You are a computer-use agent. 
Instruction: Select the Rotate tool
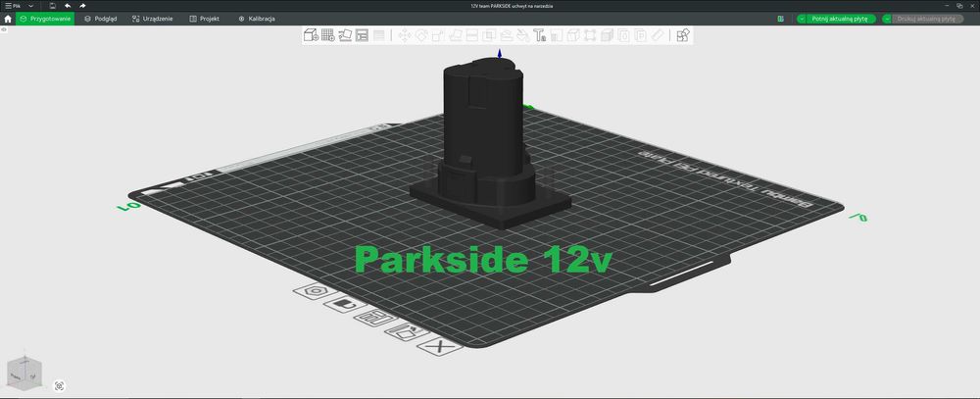click(421, 35)
